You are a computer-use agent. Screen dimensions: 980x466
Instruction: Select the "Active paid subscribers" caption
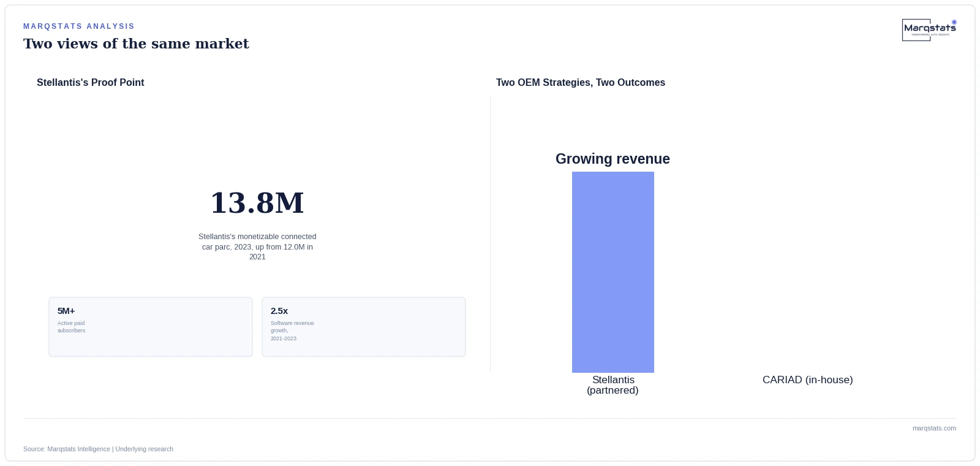pos(72,327)
